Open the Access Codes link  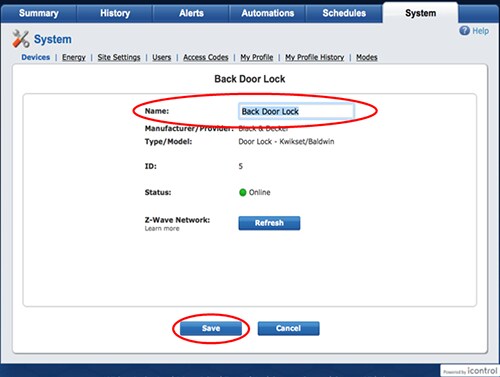click(206, 57)
